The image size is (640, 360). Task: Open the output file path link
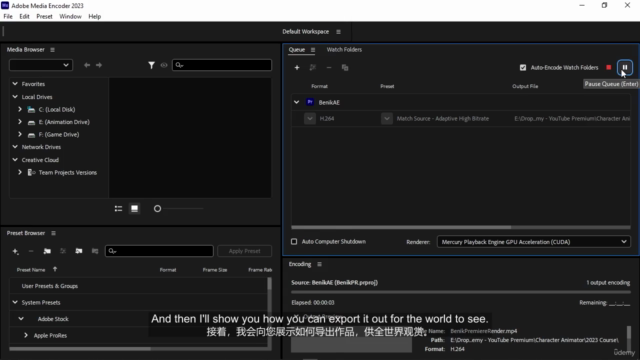(x=572, y=118)
